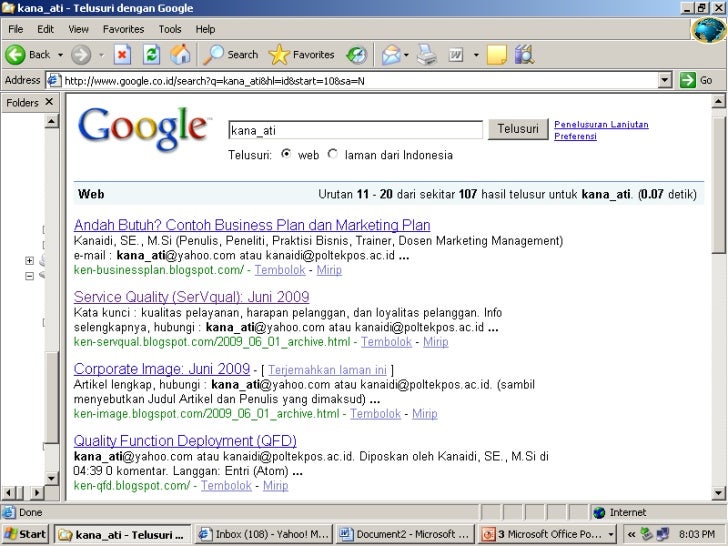Switch to Inbox Yahoo Mail taskbar item
This screenshot has height=546, width=728.
(264, 534)
